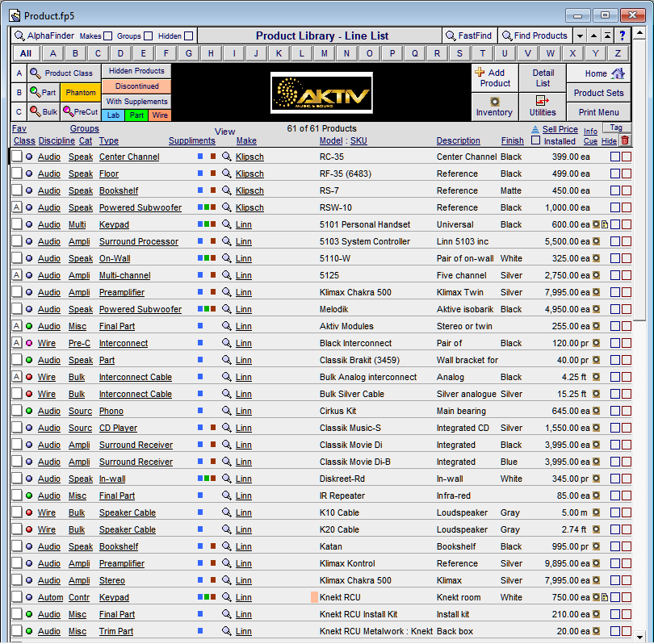Screen dimensions: 654x644
Task: Select the All alphabet tab
Action: (x=26, y=53)
